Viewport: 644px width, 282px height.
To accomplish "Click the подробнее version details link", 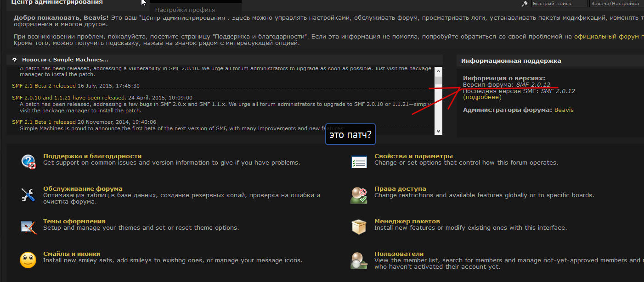I will pos(482,97).
